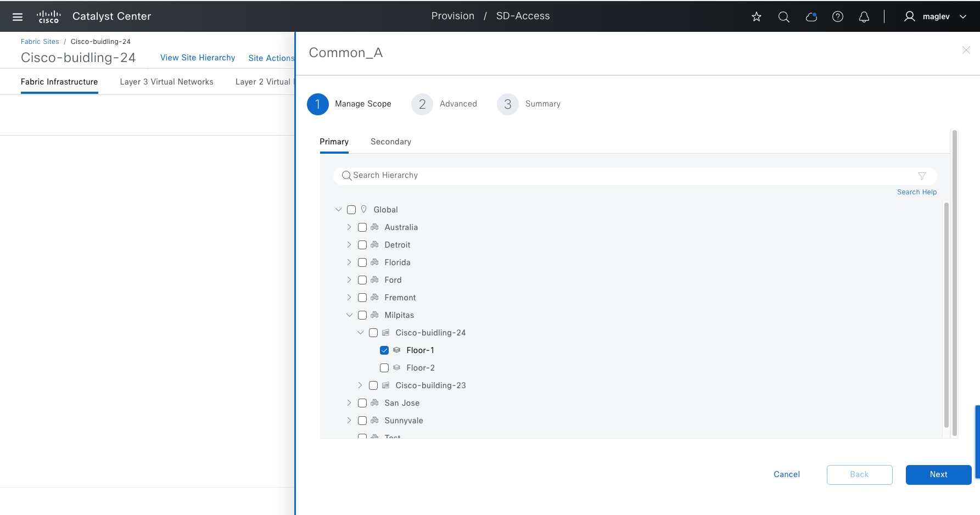
Task: Open the Layer 3 Virtual Networks tab
Action: pos(166,81)
